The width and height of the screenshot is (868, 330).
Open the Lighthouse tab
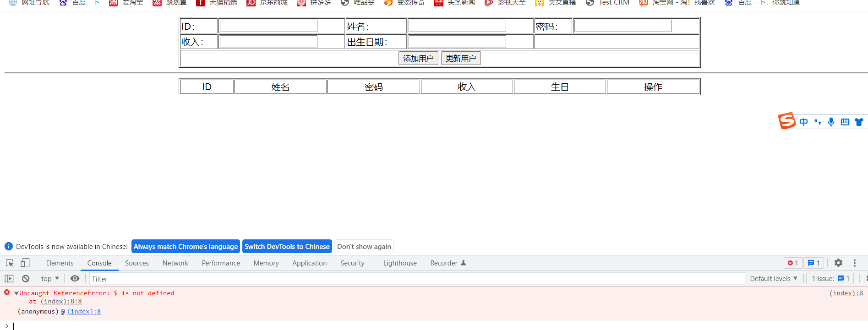pyautogui.click(x=400, y=263)
